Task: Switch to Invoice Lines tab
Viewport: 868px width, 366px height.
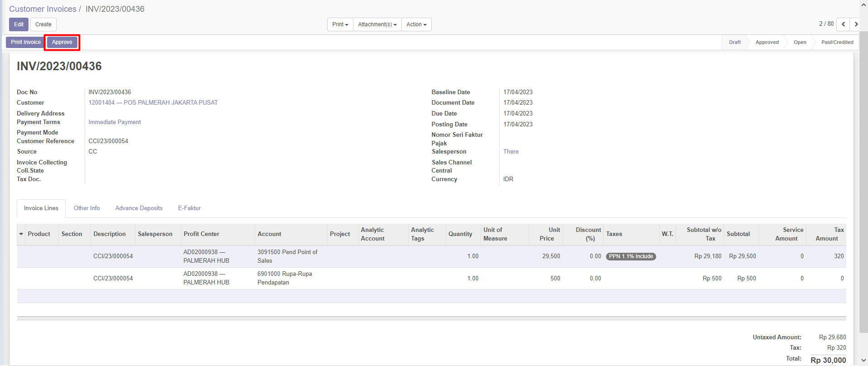Action: tap(41, 208)
